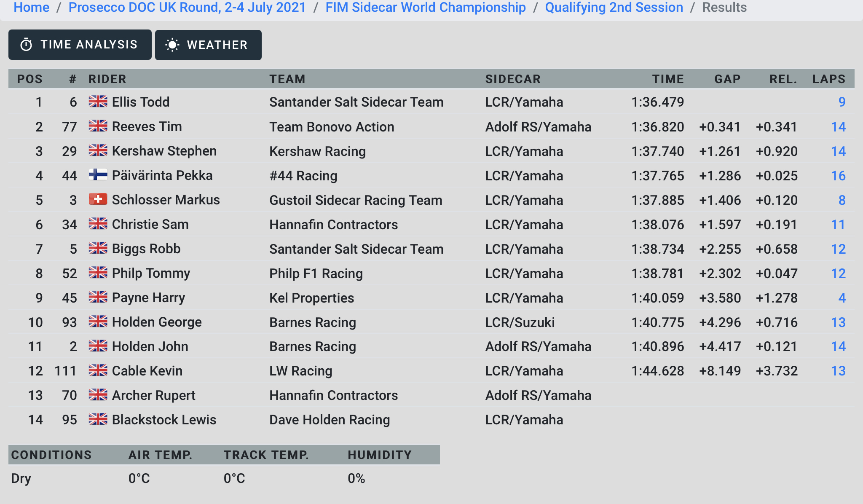The height and width of the screenshot is (504, 863).
Task: Open Päivärinta Pekka's 16 laps link
Action: point(838,176)
